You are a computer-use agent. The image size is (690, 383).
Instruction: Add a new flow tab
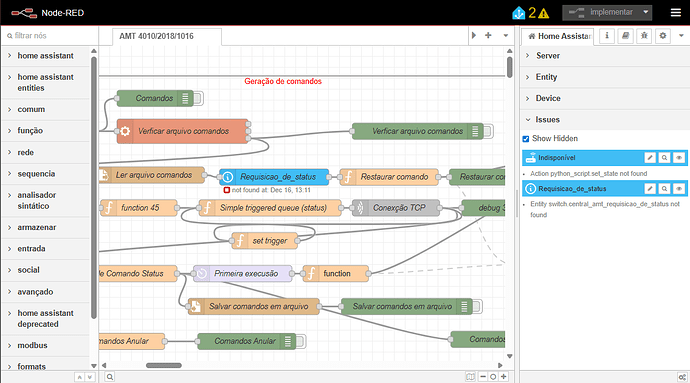[488, 35]
